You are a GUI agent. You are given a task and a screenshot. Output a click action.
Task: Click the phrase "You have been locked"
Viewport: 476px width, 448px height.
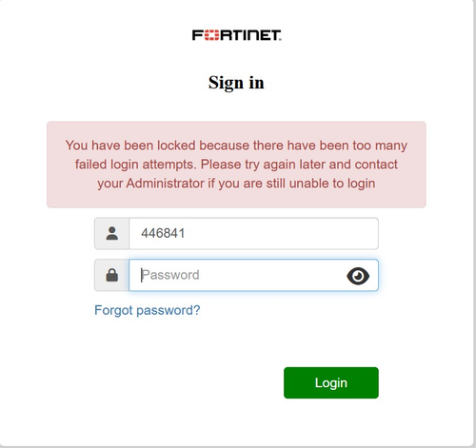(x=130, y=146)
